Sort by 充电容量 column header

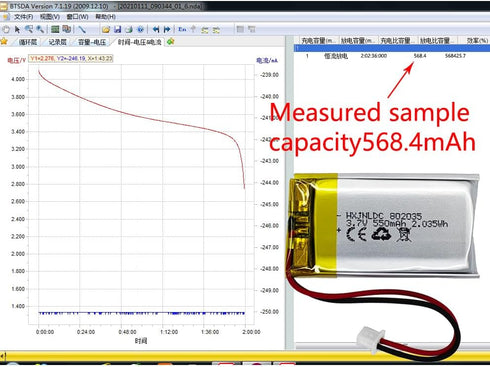click(319, 41)
